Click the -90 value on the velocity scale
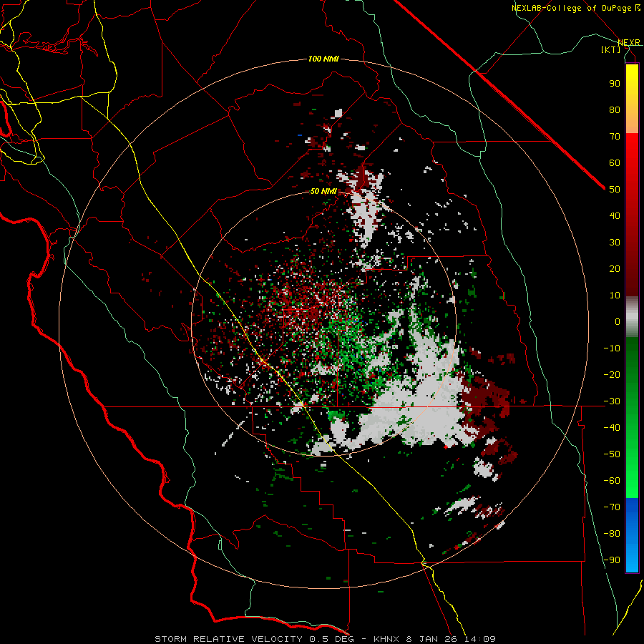The image size is (644, 644). [x=612, y=560]
